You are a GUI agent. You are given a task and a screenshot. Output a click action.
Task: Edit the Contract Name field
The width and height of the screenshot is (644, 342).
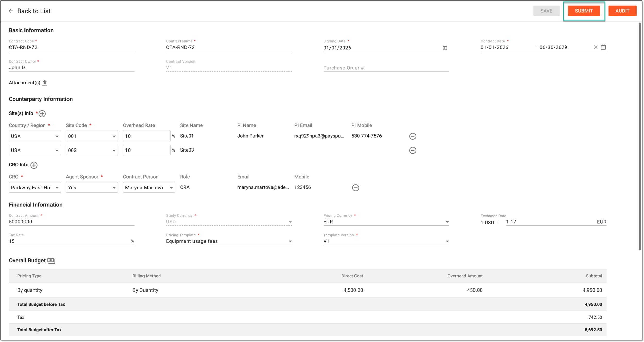point(229,47)
